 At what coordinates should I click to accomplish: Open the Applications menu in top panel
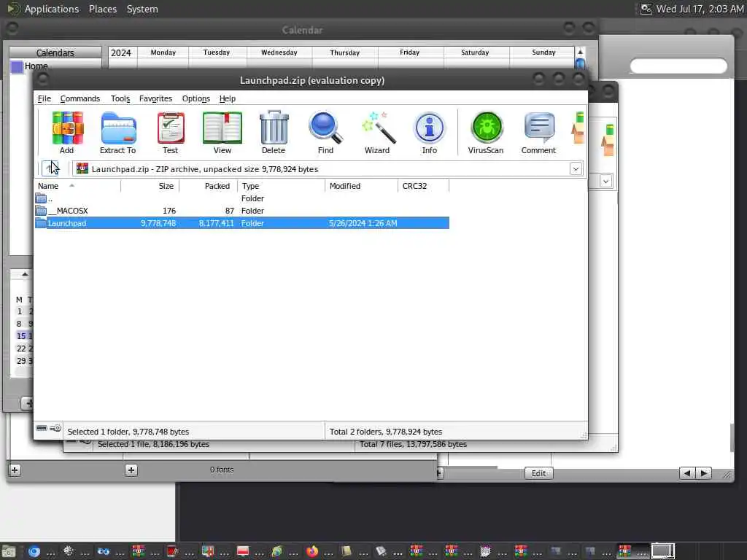(52, 9)
